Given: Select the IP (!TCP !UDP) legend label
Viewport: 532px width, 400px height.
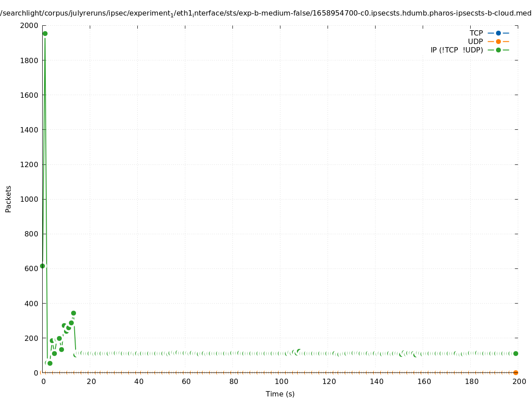Looking at the screenshot, I should [456, 50].
